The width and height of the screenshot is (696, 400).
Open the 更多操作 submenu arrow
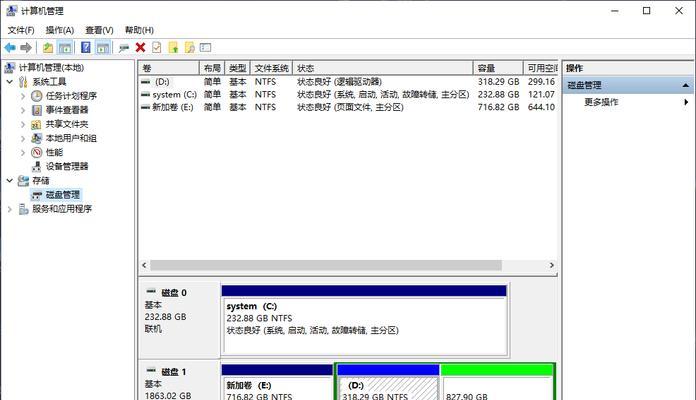coord(686,102)
